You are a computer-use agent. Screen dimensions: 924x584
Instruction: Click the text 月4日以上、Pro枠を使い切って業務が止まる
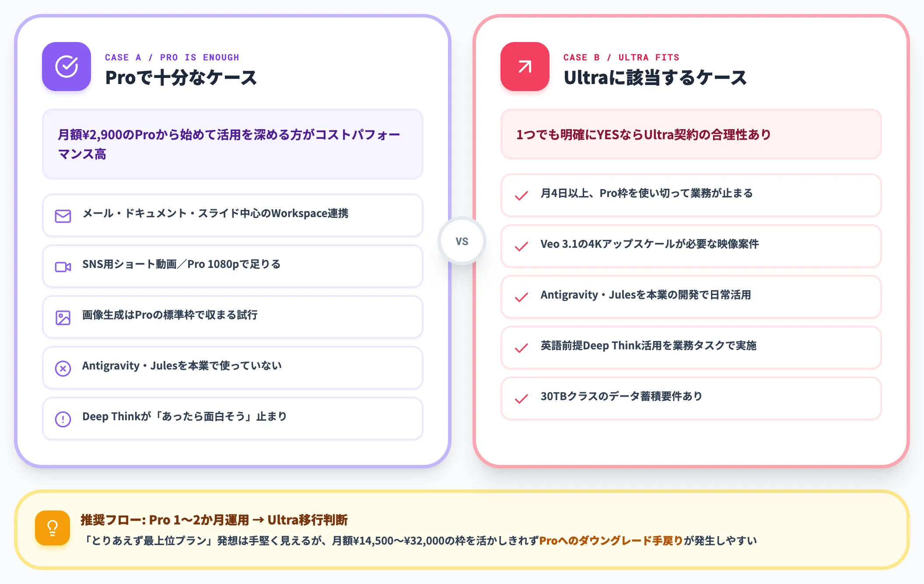pyautogui.click(x=647, y=193)
